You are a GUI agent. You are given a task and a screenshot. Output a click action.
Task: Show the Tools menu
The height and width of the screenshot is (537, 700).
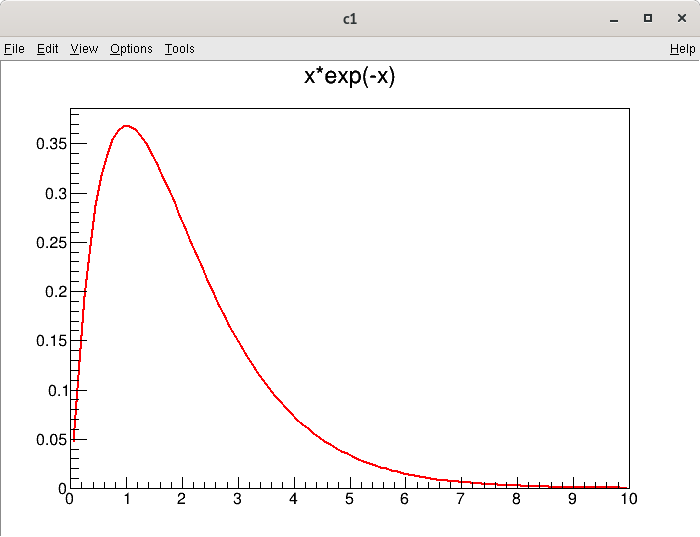(x=180, y=49)
